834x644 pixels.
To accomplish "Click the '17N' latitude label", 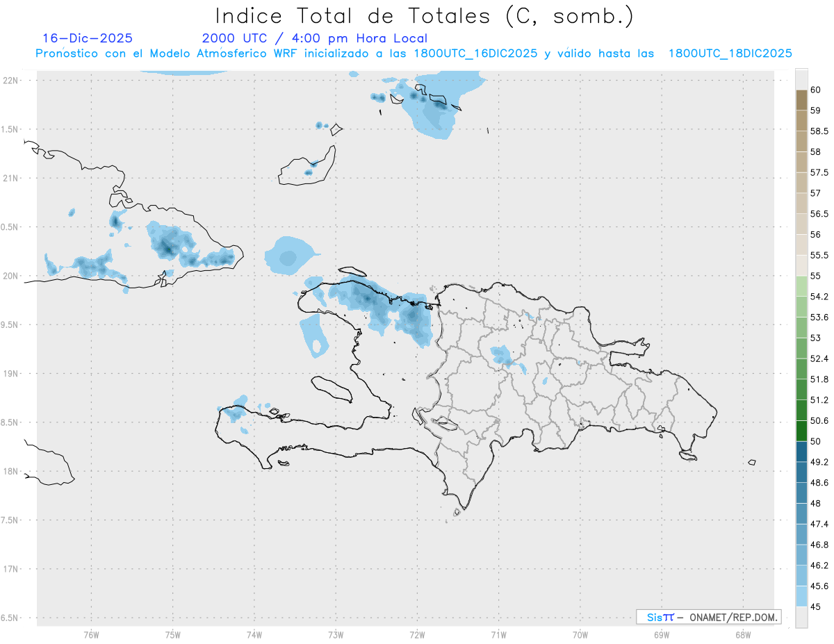I will 12,569.
